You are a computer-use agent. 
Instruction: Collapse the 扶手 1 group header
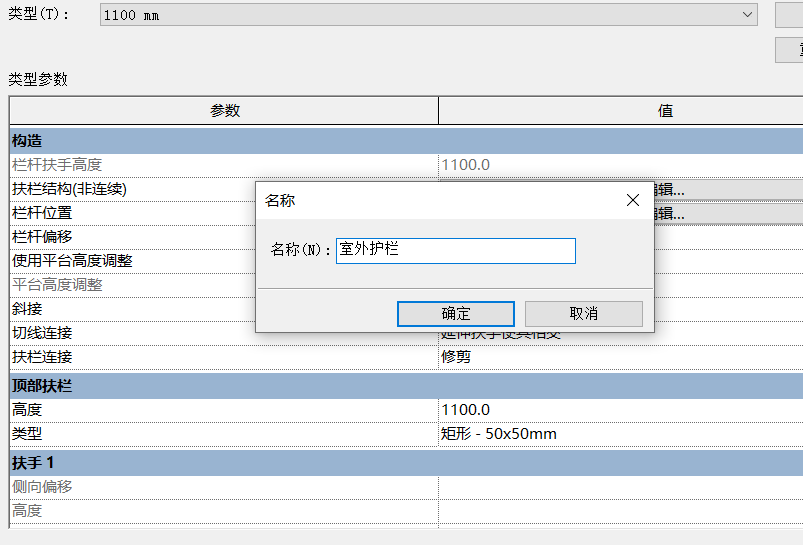(x=33, y=462)
